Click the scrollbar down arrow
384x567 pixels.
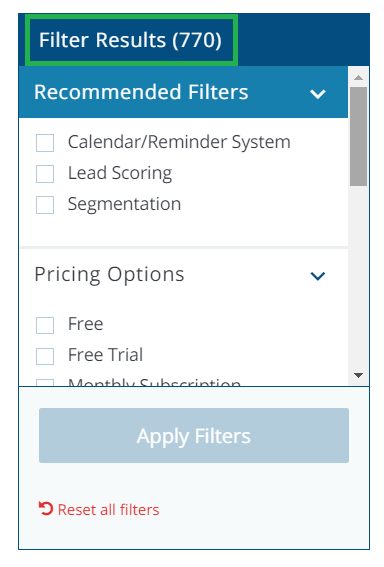(358, 375)
